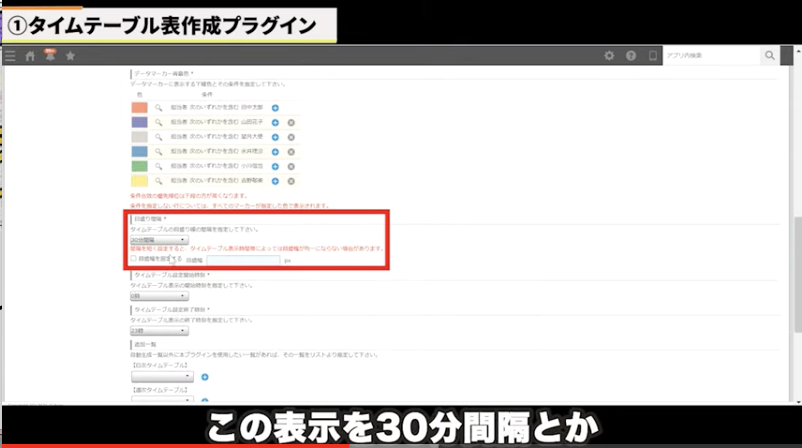Screen dimensions: 802x448
Task: Click magnifier icon in the orange marker row
Action: click(158, 107)
